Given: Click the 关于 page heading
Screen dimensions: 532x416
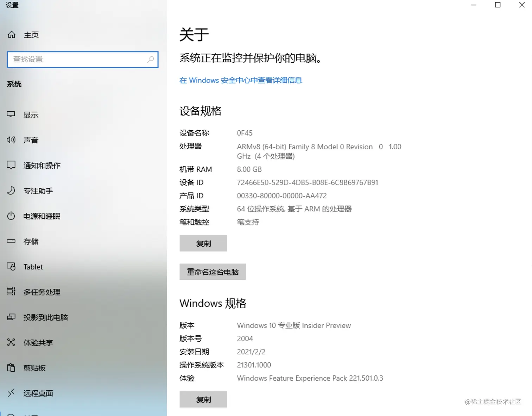Looking at the screenshot, I should tap(194, 35).
